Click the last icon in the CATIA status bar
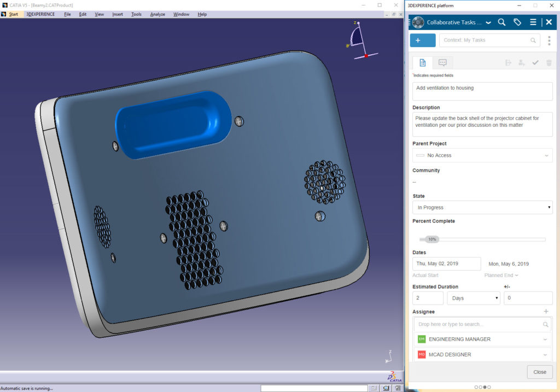This screenshot has height=392, width=560. [398, 388]
